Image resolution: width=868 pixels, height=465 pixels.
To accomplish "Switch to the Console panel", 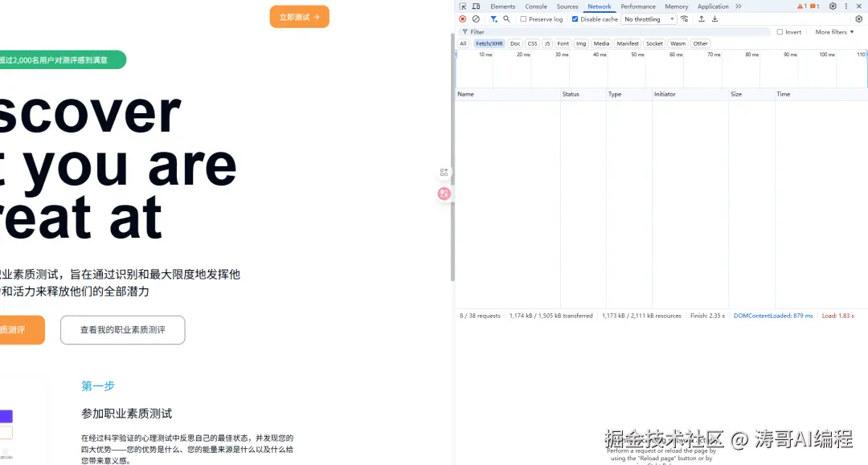I will 535,6.
